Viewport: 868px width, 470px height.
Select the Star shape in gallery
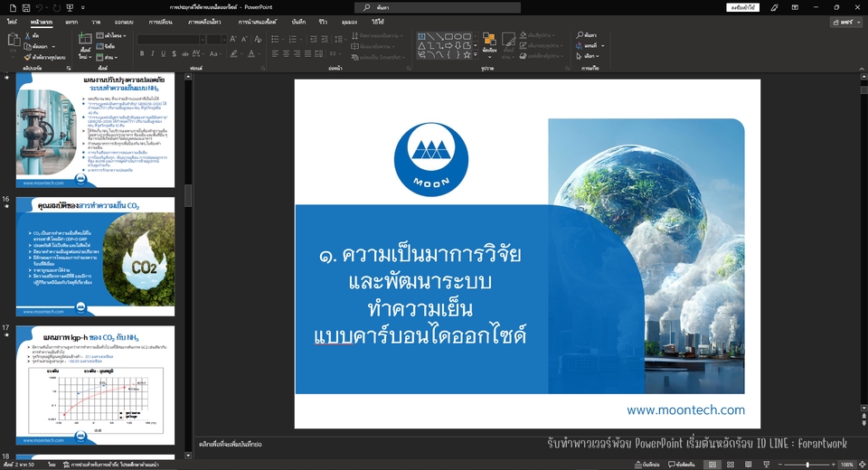[x=467, y=54]
